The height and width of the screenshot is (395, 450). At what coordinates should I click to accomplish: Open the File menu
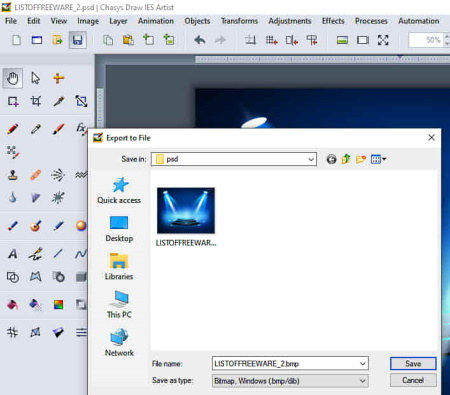[11, 21]
